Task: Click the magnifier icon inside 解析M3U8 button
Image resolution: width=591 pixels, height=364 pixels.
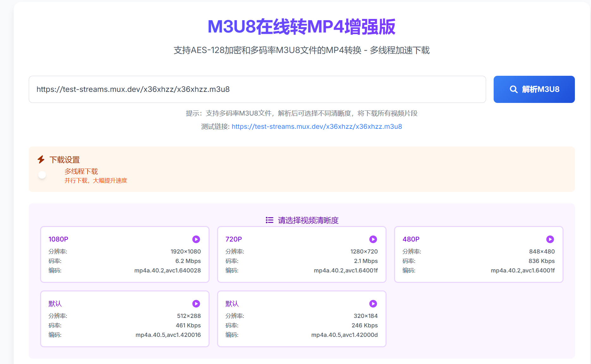Action: [x=513, y=89]
